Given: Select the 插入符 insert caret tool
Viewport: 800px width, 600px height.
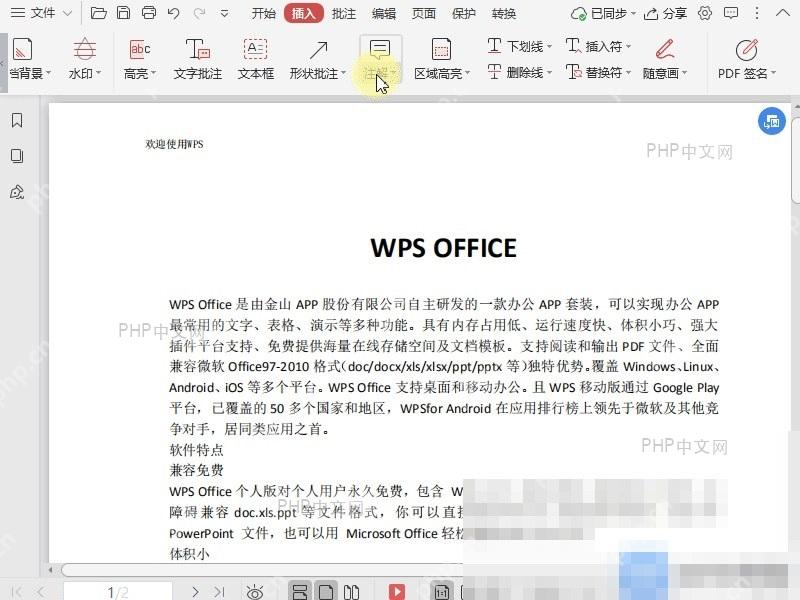Looking at the screenshot, I should point(598,46).
